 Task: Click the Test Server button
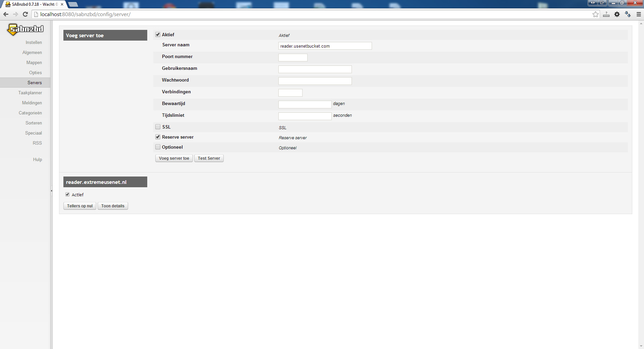pyautogui.click(x=209, y=158)
